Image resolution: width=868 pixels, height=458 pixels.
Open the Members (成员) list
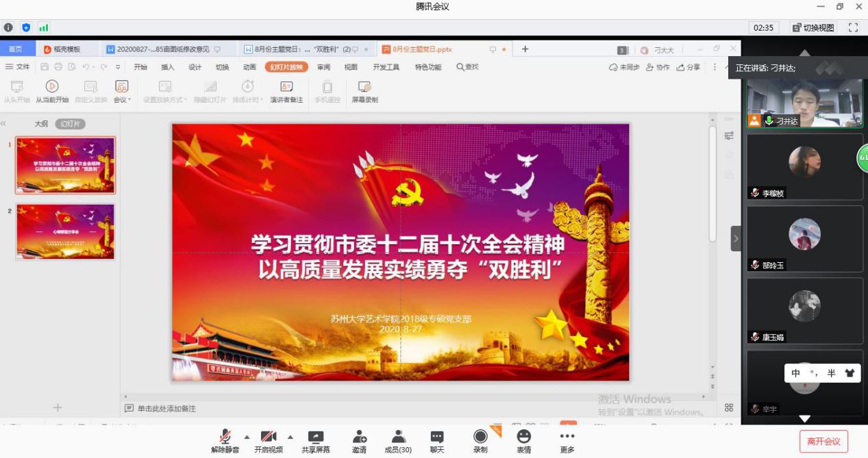point(397,437)
